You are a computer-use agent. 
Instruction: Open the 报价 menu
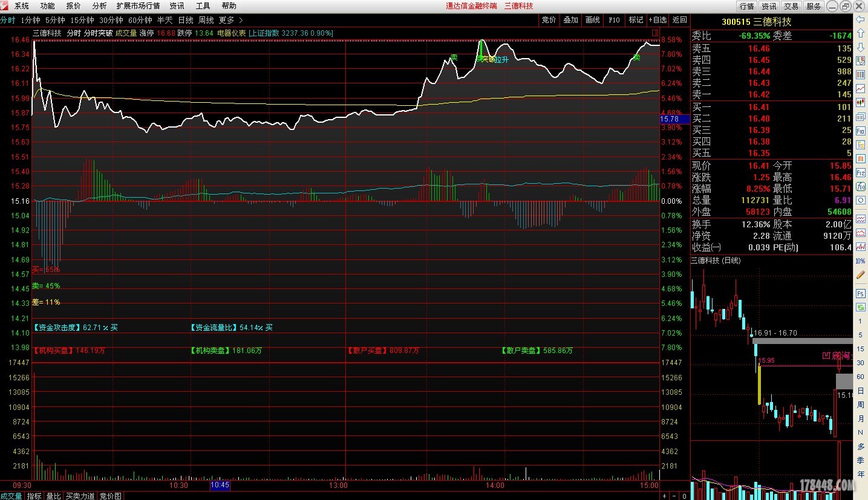pos(73,6)
